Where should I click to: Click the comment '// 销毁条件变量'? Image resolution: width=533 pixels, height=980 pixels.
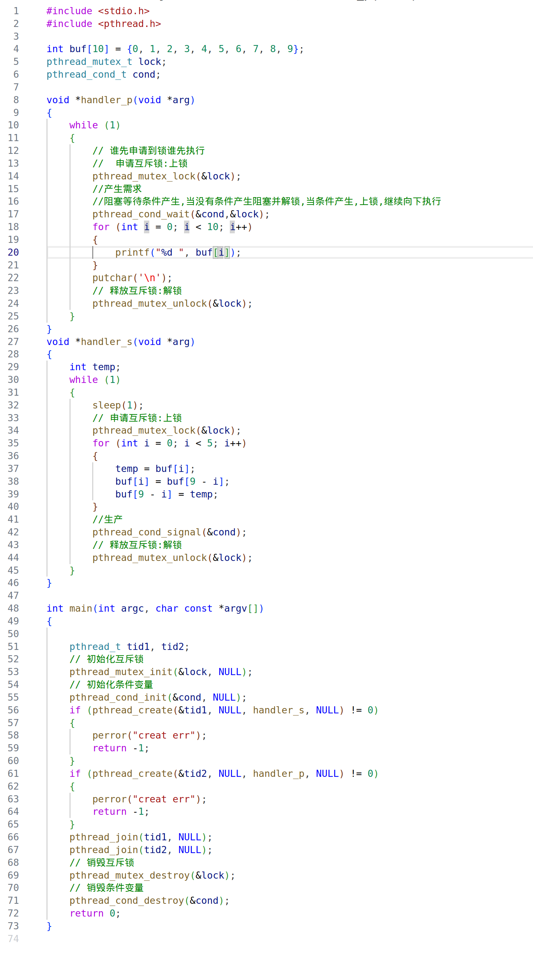[106, 888]
